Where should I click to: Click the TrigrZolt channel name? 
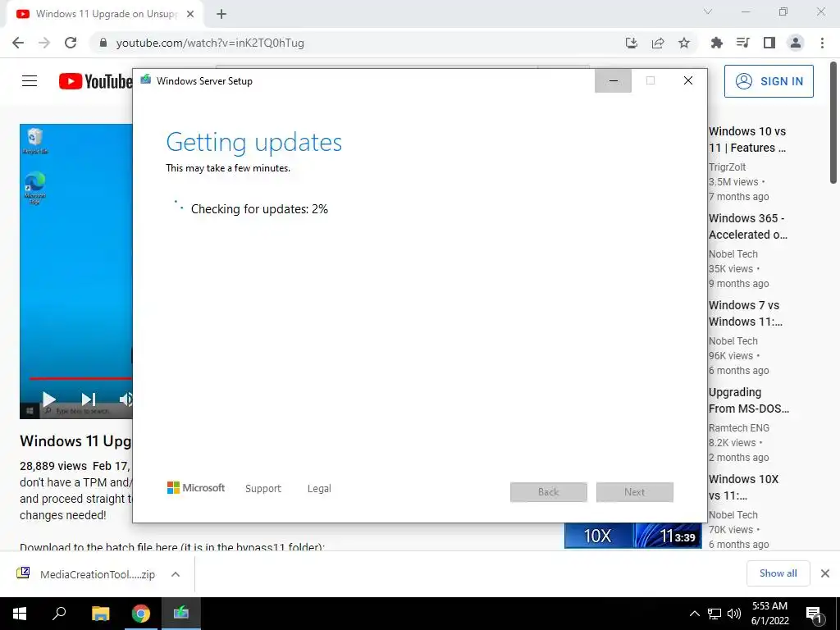coord(727,167)
